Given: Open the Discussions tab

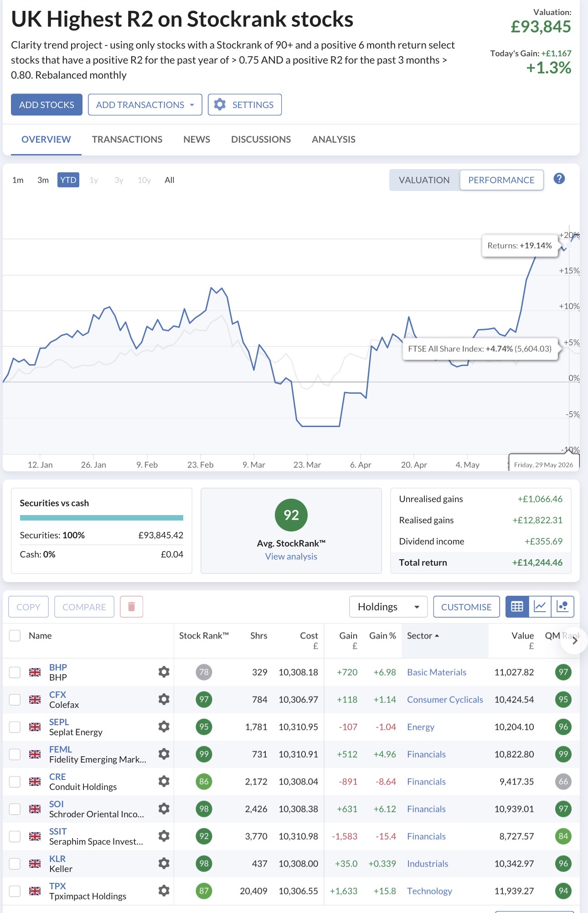Looking at the screenshot, I should pos(261,139).
